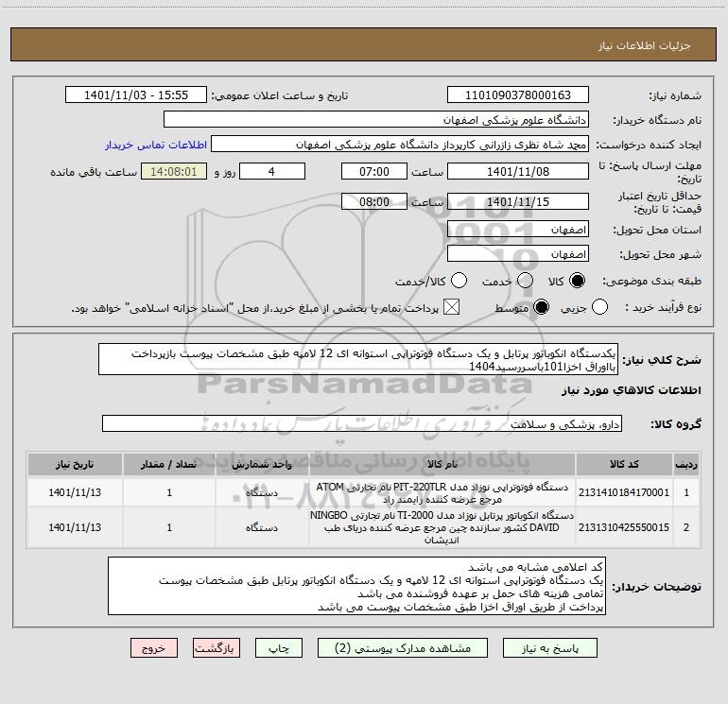728x704 pixels.
Task: Choose متوسط purchase process radio
Action: tap(541, 307)
